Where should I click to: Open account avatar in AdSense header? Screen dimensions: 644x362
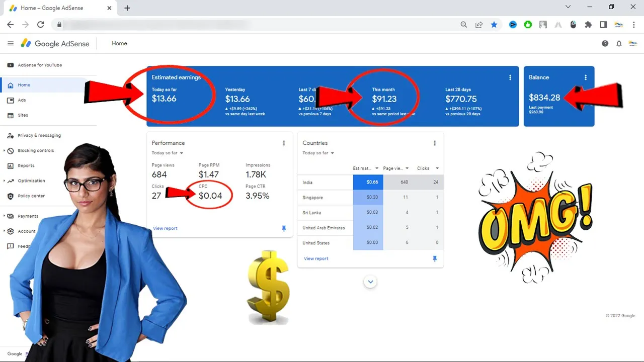(633, 44)
